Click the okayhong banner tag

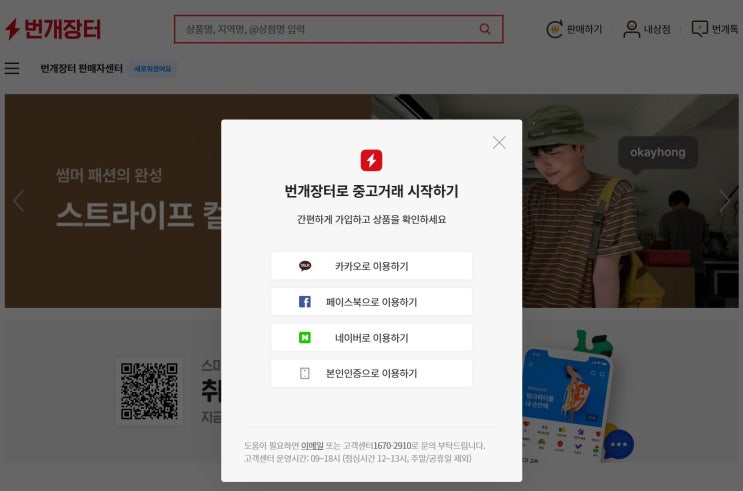pos(658,153)
